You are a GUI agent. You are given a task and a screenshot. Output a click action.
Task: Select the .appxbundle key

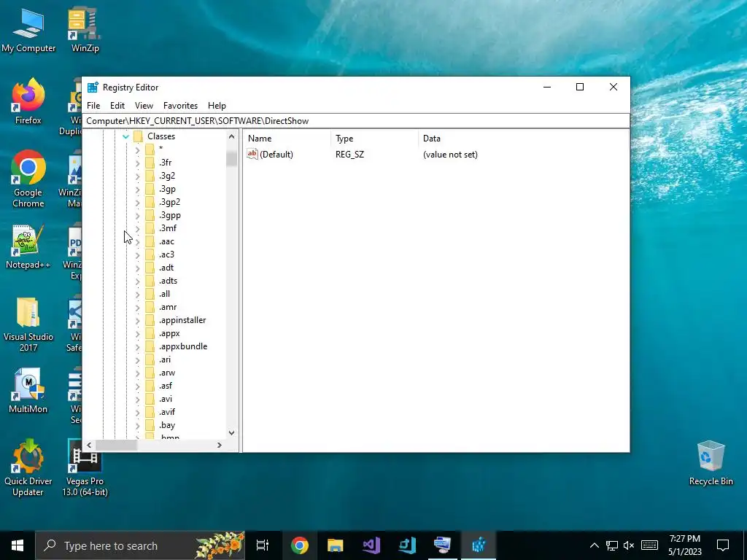click(x=183, y=346)
